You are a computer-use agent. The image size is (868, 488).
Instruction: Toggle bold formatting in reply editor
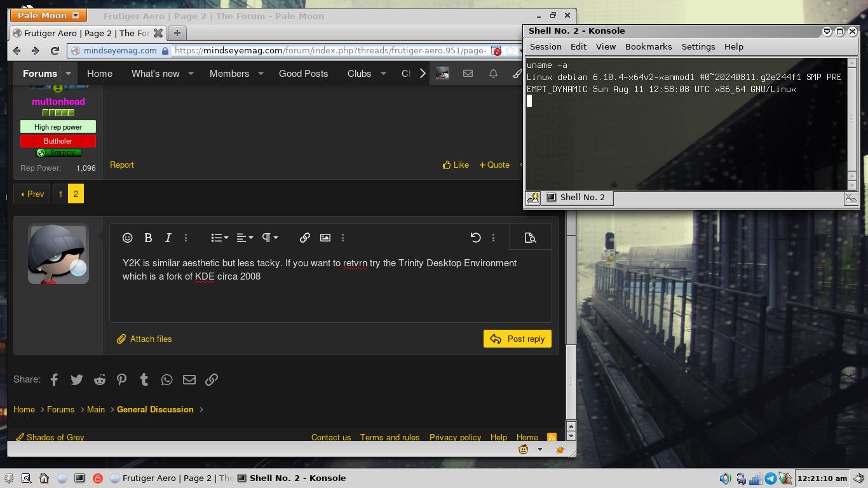(148, 238)
